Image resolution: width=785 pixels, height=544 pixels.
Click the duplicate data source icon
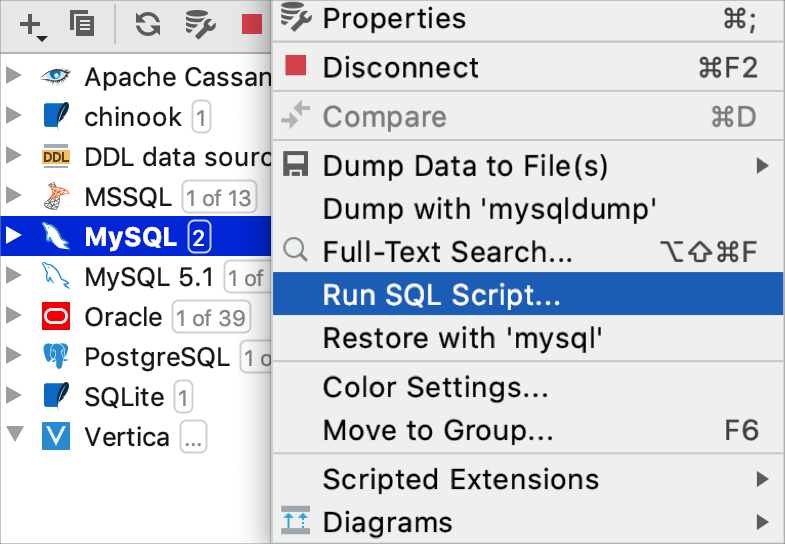point(82,24)
